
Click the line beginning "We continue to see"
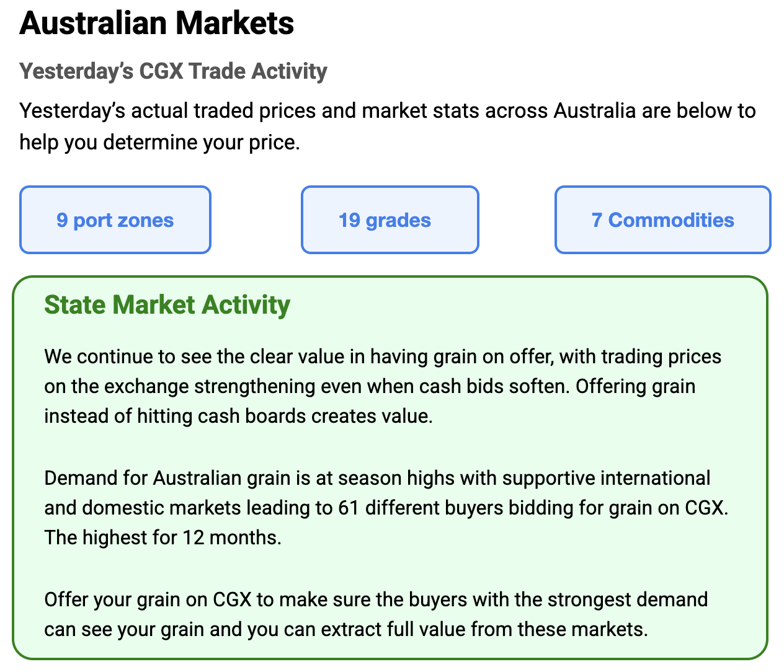pos(382,357)
